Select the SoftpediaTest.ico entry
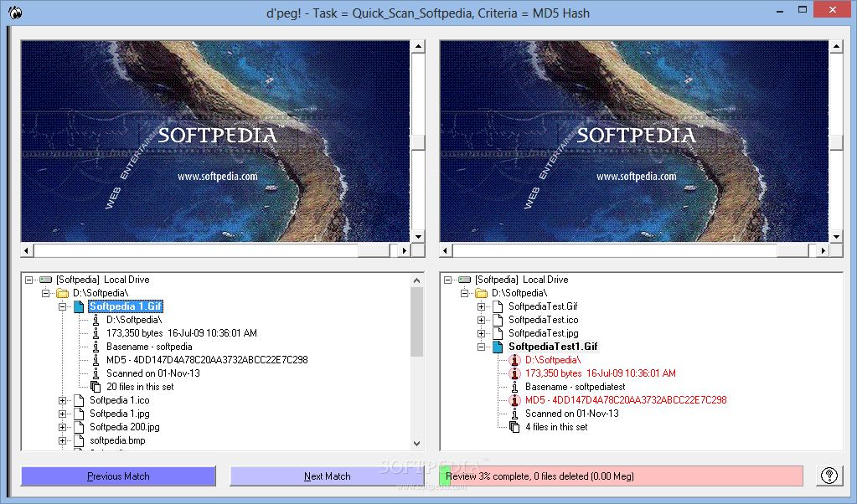Image resolution: width=857 pixels, height=504 pixels. 544,320
